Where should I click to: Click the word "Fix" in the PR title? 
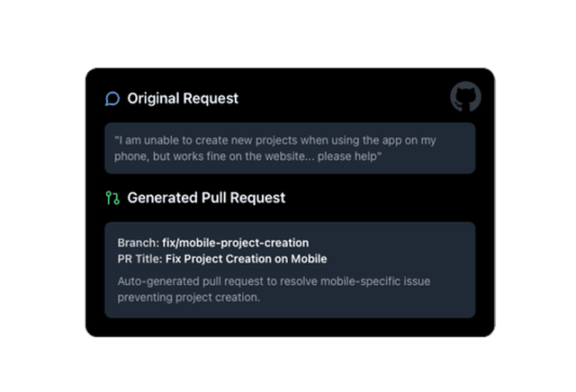pos(174,259)
